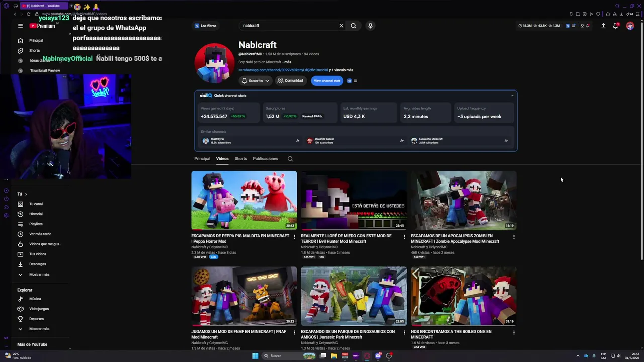Image resolution: width=644 pixels, height=362 pixels.
Task: Open Deportes under Explorar
Action: 36,319
